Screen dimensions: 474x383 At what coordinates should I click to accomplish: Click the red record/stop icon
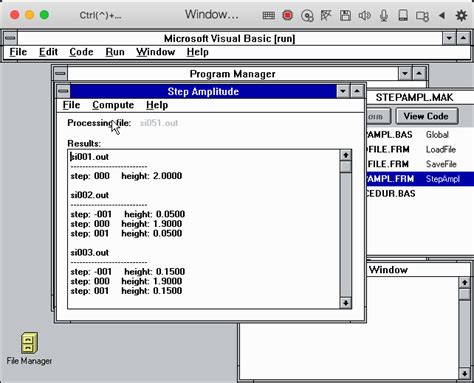287,15
